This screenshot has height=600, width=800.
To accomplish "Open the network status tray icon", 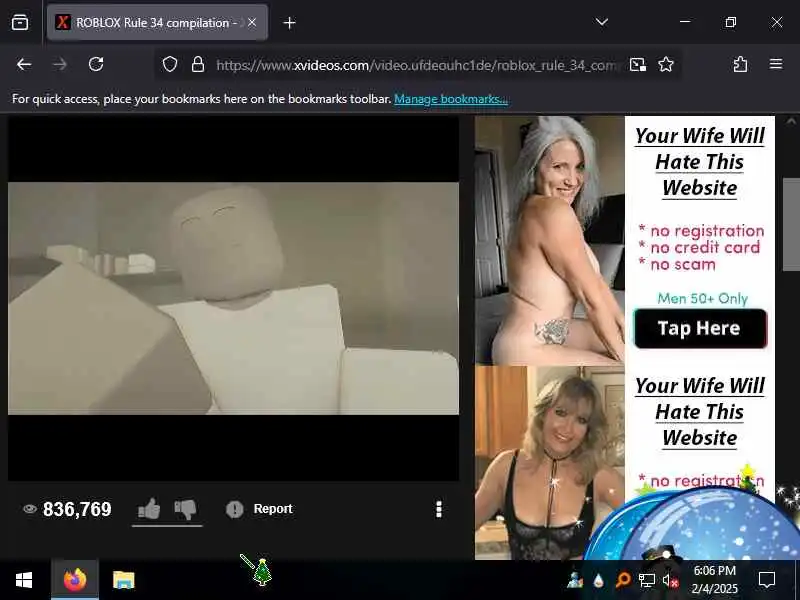I will (647, 581).
